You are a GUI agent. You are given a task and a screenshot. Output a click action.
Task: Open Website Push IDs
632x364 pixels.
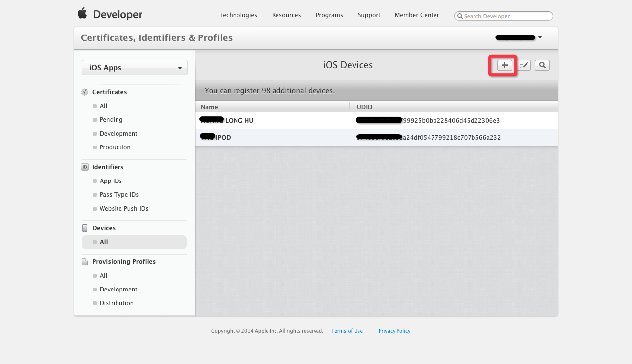pyautogui.click(x=124, y=209)
